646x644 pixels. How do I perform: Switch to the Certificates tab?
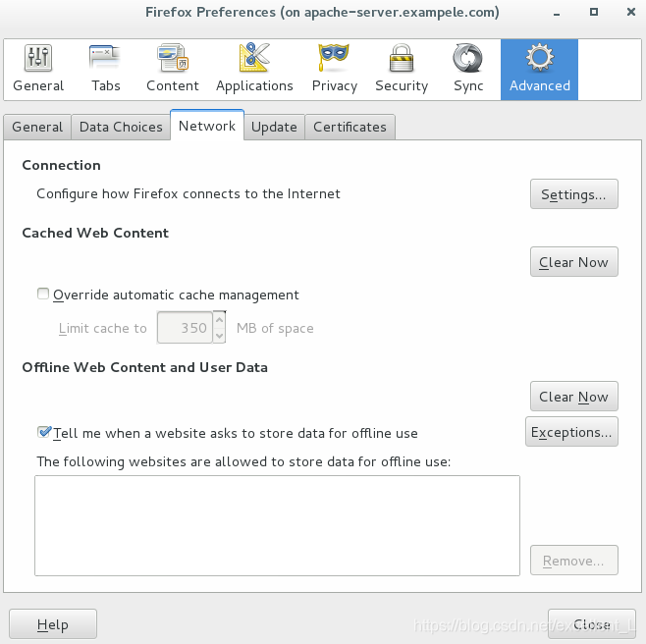pyautogui.click(x=350, y=127)
